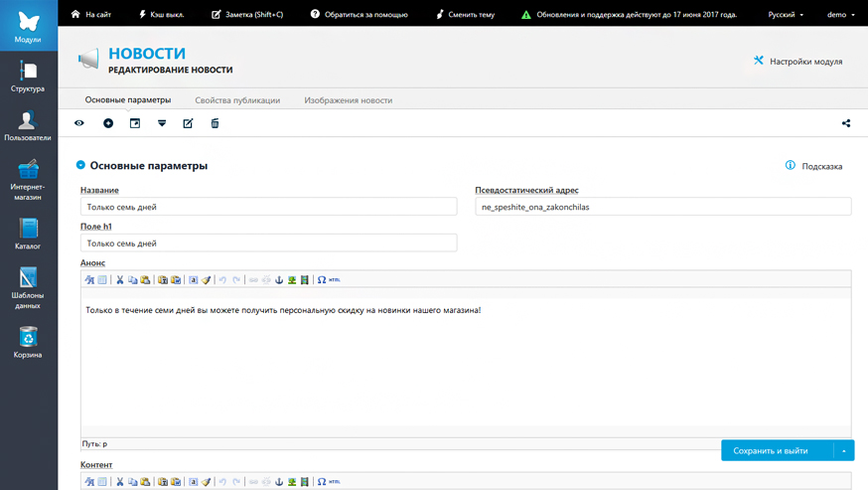
Task: Click the НОВОСТИ module heading
Action: 147,54
